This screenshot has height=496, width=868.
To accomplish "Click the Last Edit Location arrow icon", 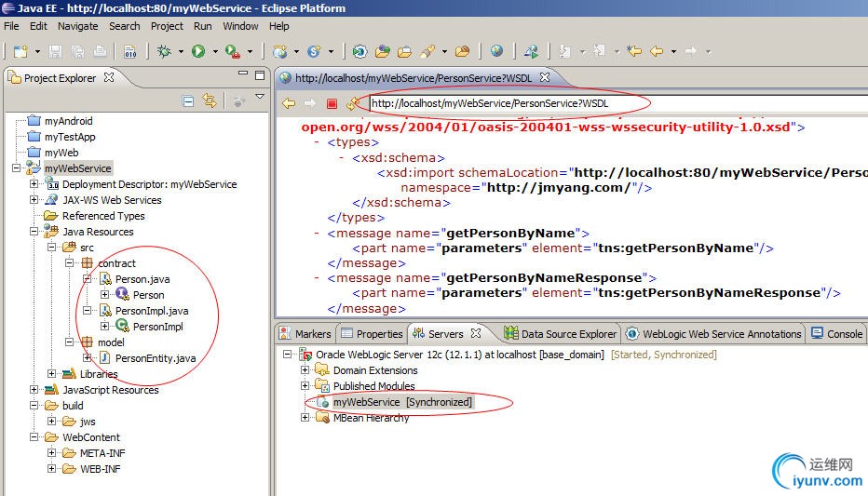I will click(x=634, y=51).
